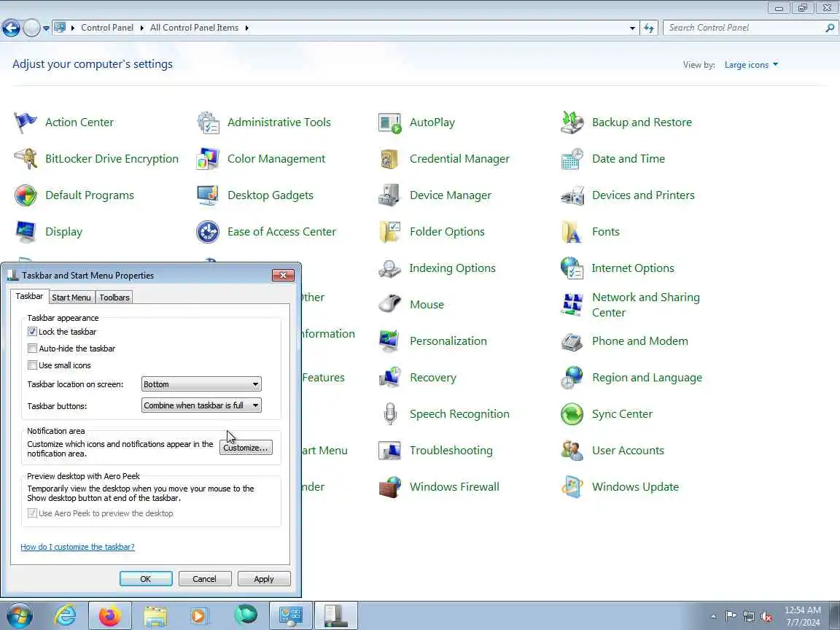The width and height of the screenshot is (840, 630).
Task: Open the Windows Start button
Action: 19,616
